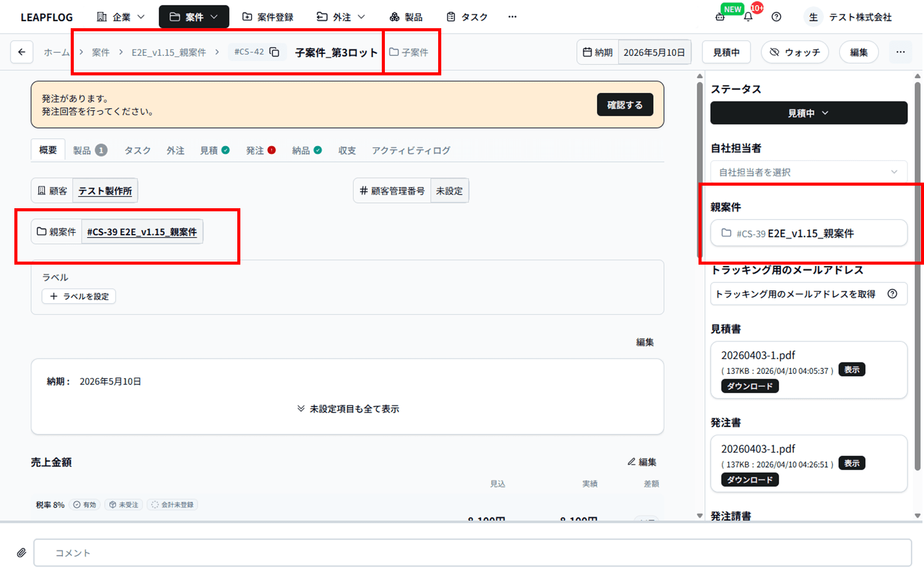Click the back arrow in the breadcrumb
924x577 pixels.
click(22, 52)
